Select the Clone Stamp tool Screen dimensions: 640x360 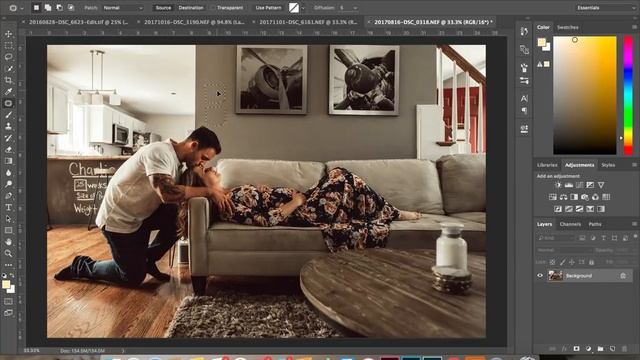click(8, 126)
